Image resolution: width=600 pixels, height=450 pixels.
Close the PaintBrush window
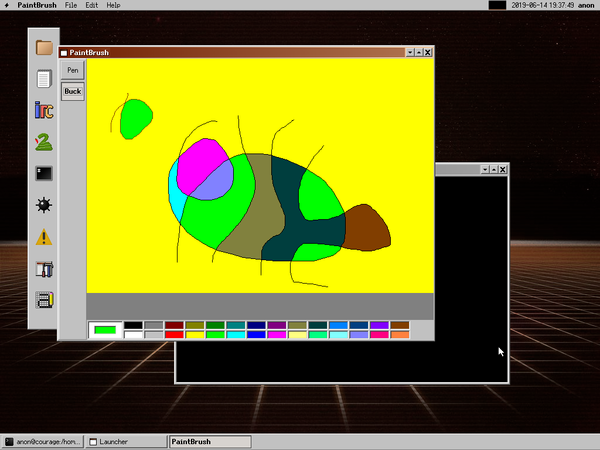[428, 52]
